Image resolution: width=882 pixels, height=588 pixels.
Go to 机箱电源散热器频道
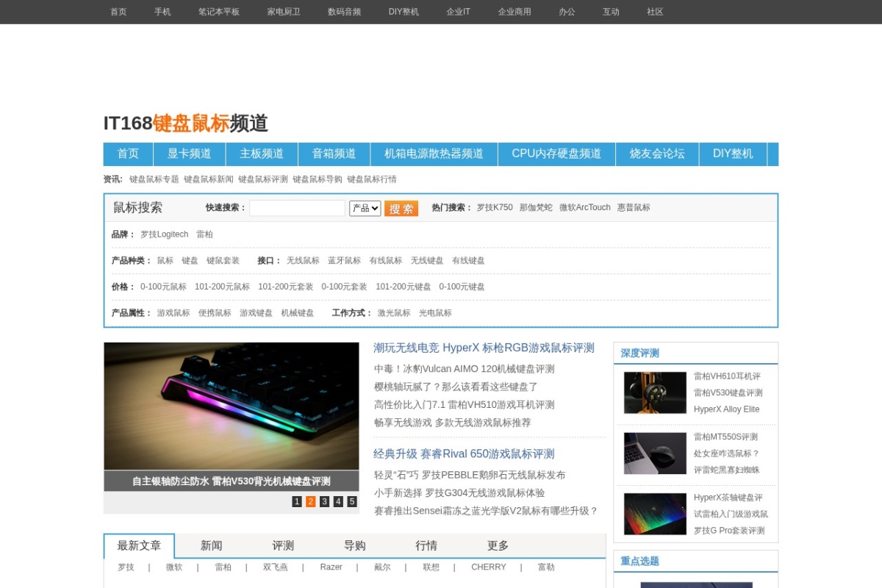(x=434, y=154)
